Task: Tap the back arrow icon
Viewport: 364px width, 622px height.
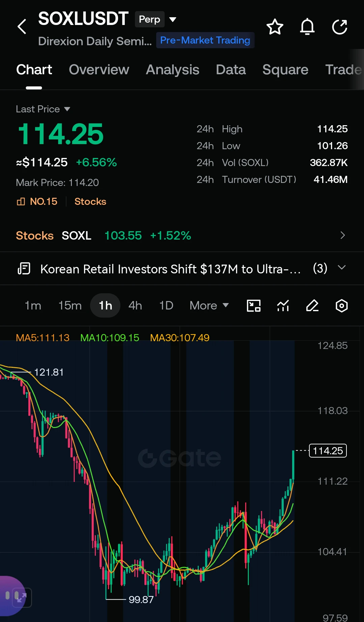Action: [22, 27]
